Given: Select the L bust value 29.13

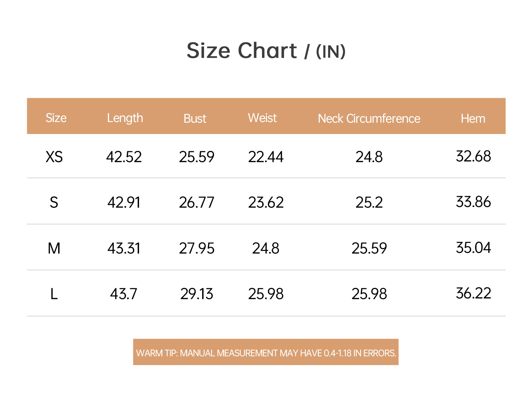Looking at the screenshot, I should click(x=197, y=294).
